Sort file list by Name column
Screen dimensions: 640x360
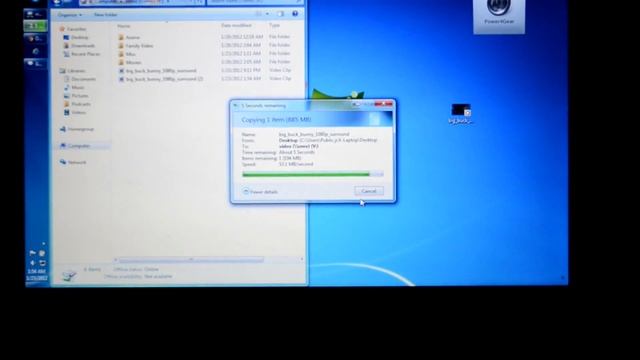[x=124, y=26]
